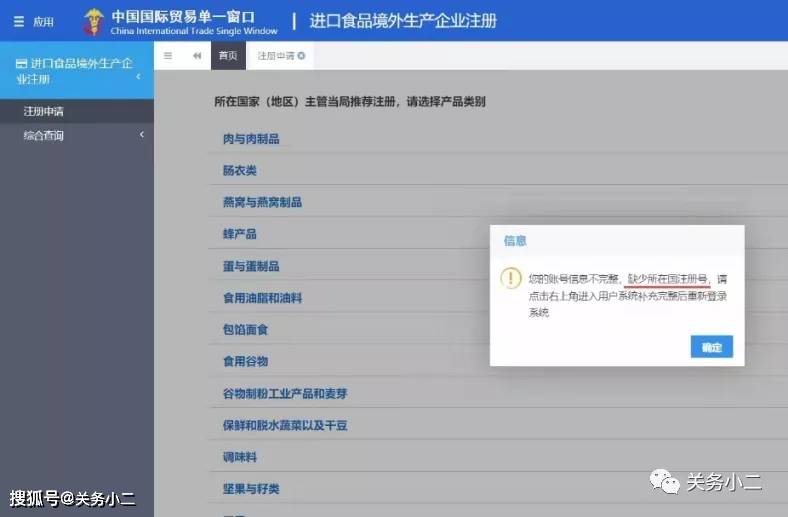Expand the 综合查询 sidebar menu

pyautogui.click(x=141, y=135)
